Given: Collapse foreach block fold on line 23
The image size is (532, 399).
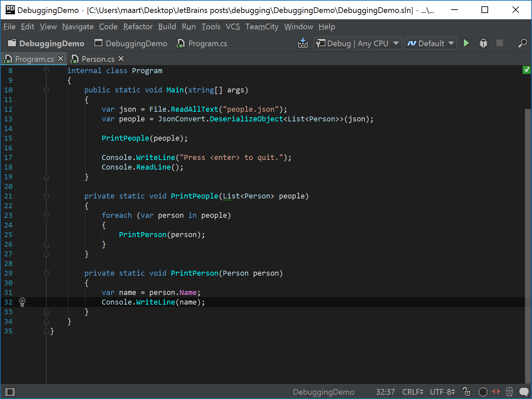Looking at the screenshot, I should pos(46,215).
